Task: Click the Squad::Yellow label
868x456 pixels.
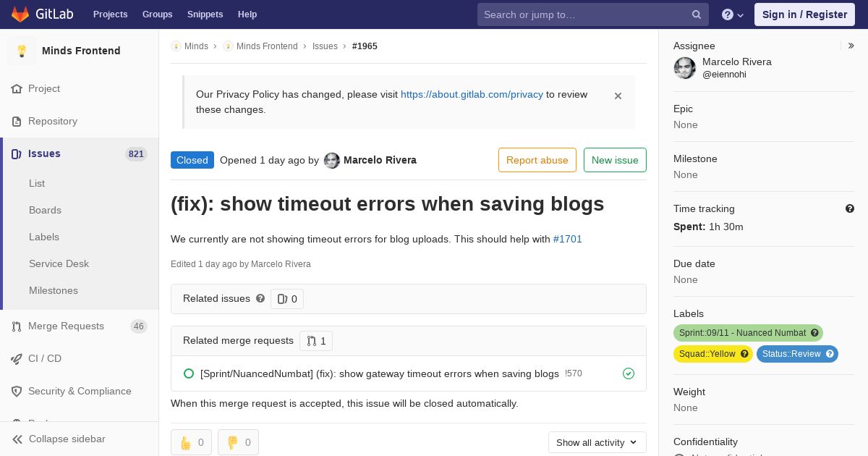Action: coord(713,354)
